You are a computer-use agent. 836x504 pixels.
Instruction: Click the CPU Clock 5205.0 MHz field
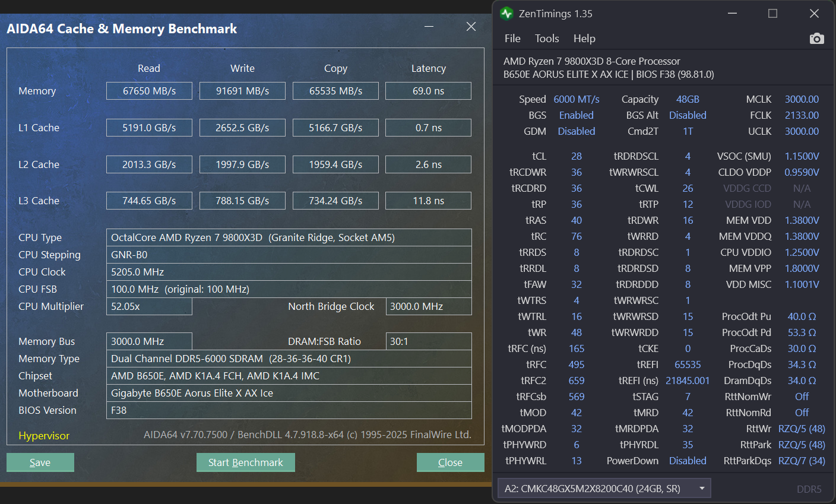pyautogui.click(x=289, y=272)
